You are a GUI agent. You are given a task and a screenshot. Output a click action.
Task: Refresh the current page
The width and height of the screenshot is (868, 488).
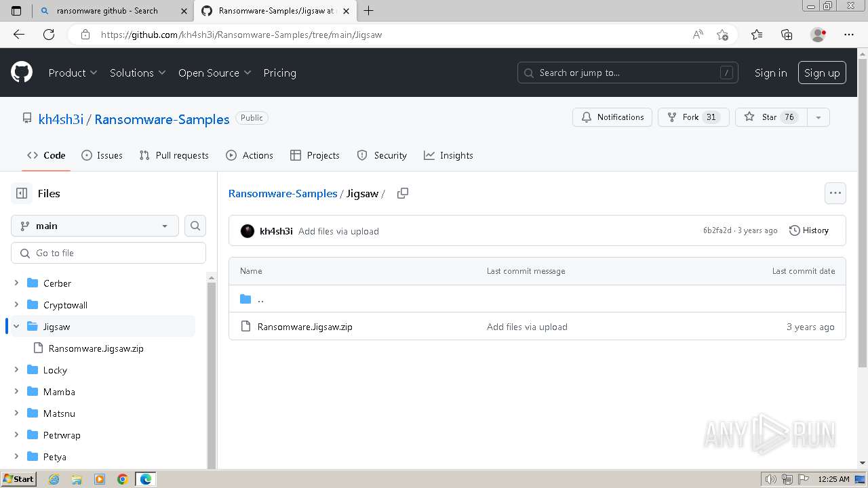coord(49,35)
